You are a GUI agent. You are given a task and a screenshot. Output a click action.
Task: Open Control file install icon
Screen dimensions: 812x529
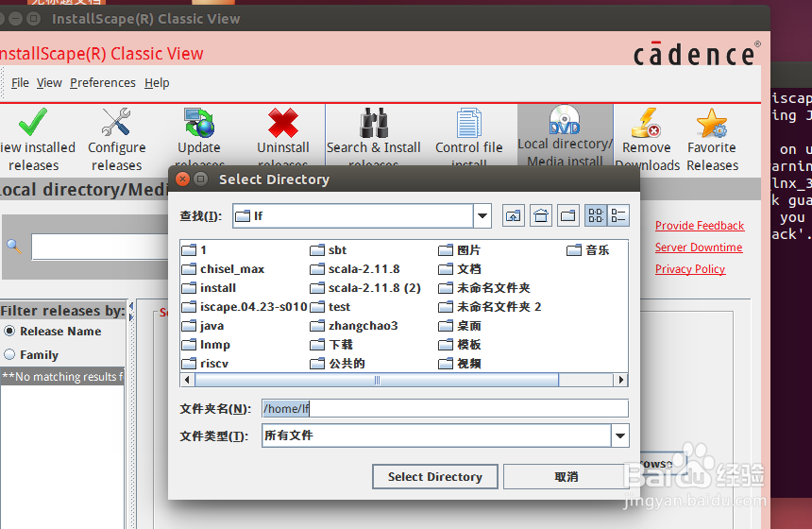pyautogui.click(x=468, y=123)
